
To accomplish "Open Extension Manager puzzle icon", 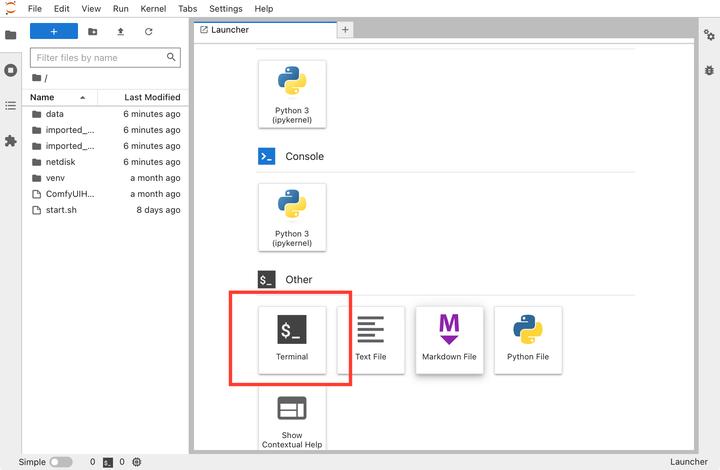I will [x=11, y=141].
